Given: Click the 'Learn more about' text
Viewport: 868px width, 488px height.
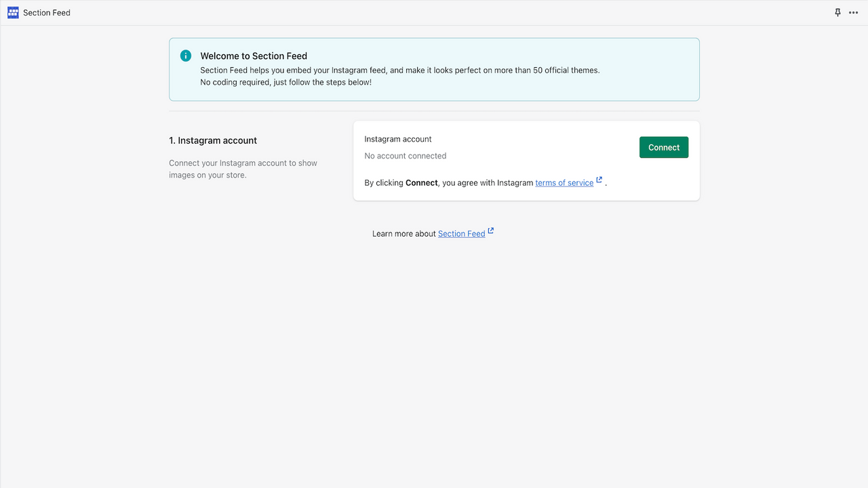Looking at the screenshot, I should (x=404, y=234).
